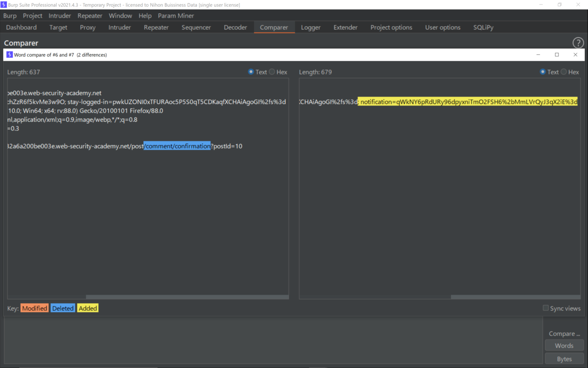Viewport: 588px width, 368px height.
Task: Open the Param Miner menu
Action: pyautogui.click(x=176, y=16)
